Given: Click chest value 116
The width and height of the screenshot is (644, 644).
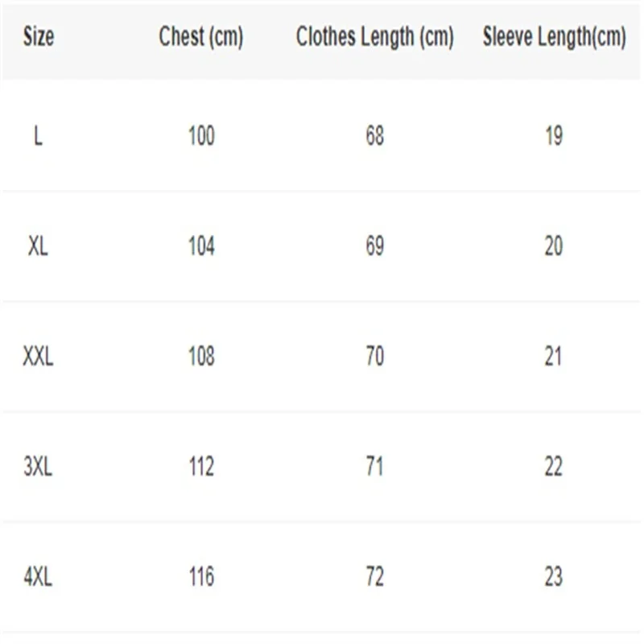Looking at the screenshot, I should [201, 576].
